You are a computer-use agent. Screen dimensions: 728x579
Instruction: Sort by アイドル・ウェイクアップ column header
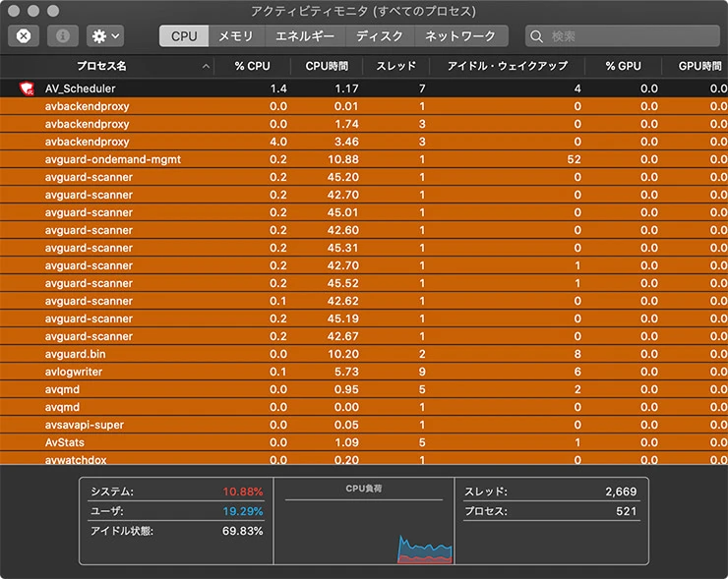coord(507,66)
